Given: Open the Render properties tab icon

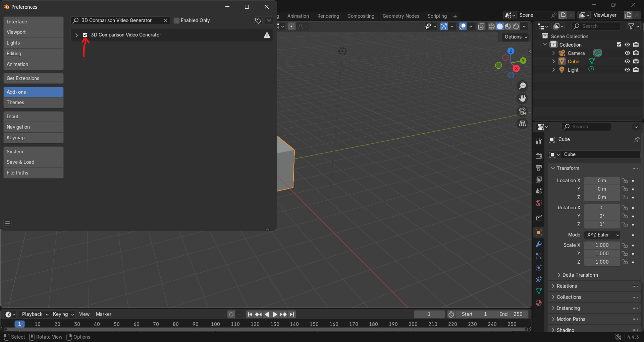Looking at the screenshot, I should (x=539, y=156).
